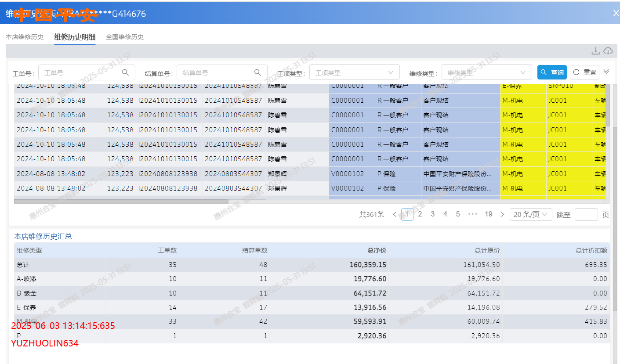Click the search icon in 工单号 field
This screenshot has height=364, width=620.
tap(125, 72)
